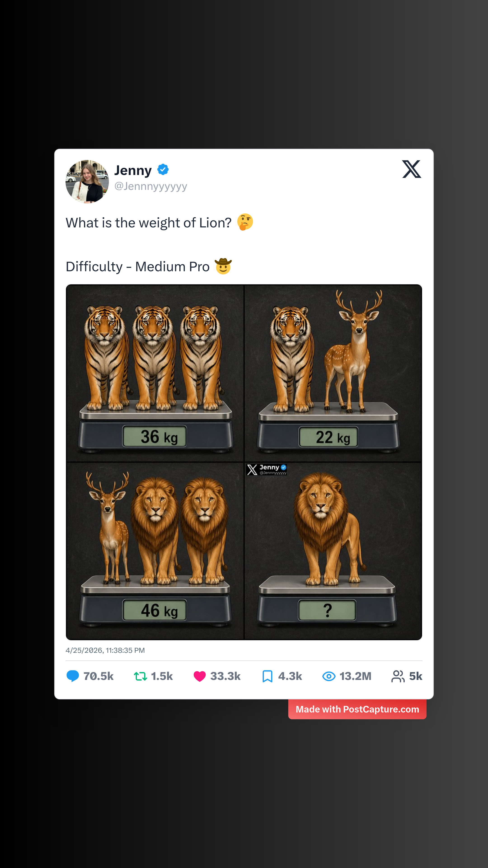Click the Made with PostCapture.com badge
This screenshot has height=868, width=488.
pos(357,709)
